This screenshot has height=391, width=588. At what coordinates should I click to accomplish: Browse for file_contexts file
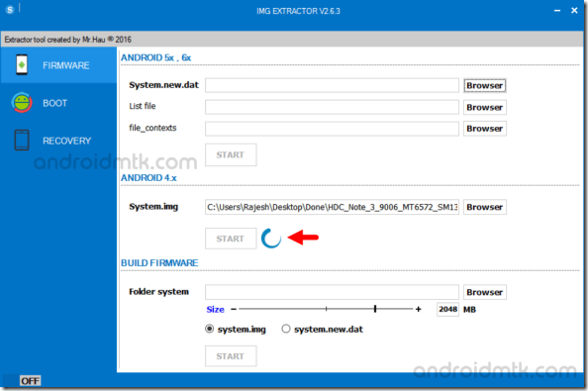[x=484, y=129]
